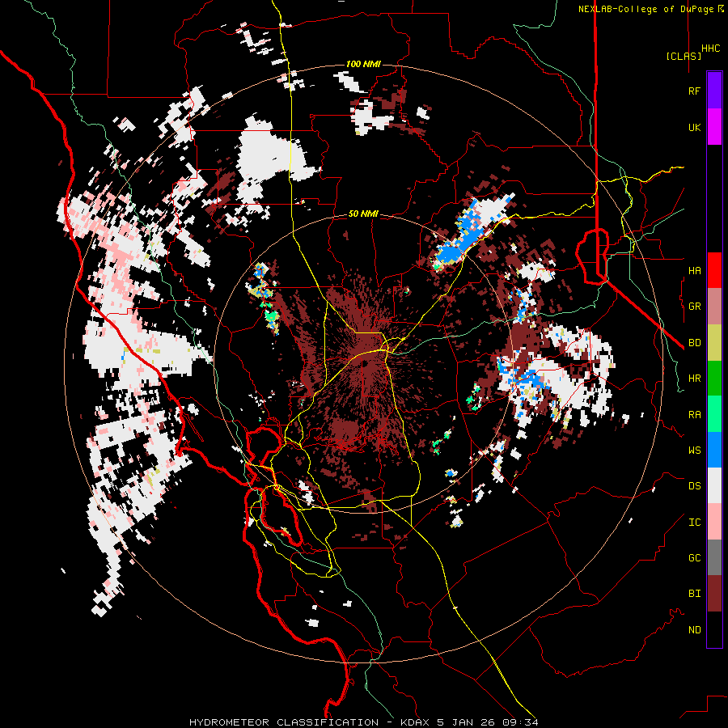The width and height of the screenshot is (728, 728).
Task: Click the 09:34 timestamp
Action: point(522,722)
